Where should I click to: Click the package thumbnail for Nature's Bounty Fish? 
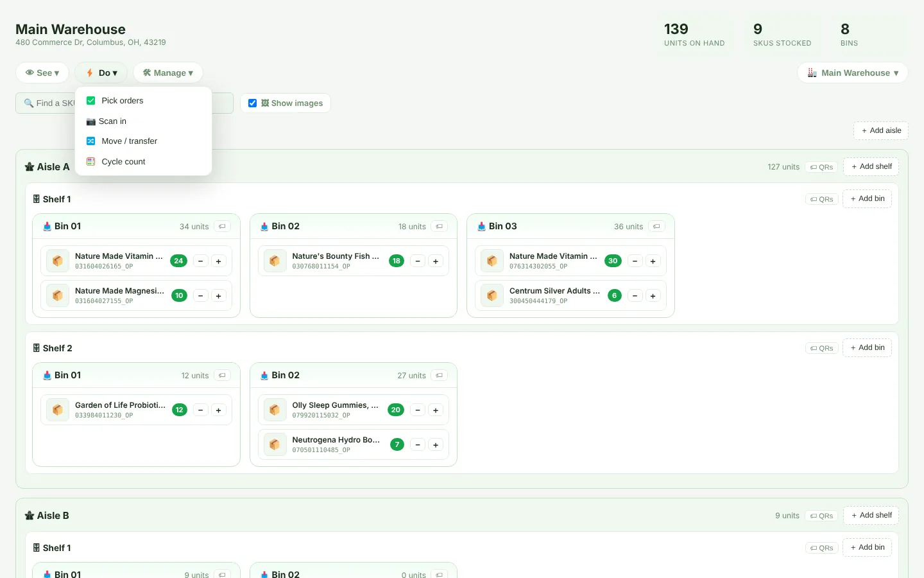coord(275,261)
